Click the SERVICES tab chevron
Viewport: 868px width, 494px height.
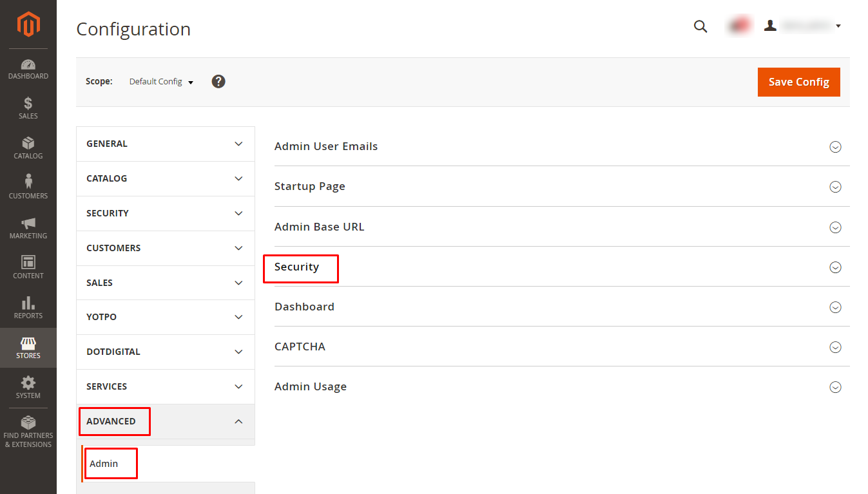tap(238, 386)
